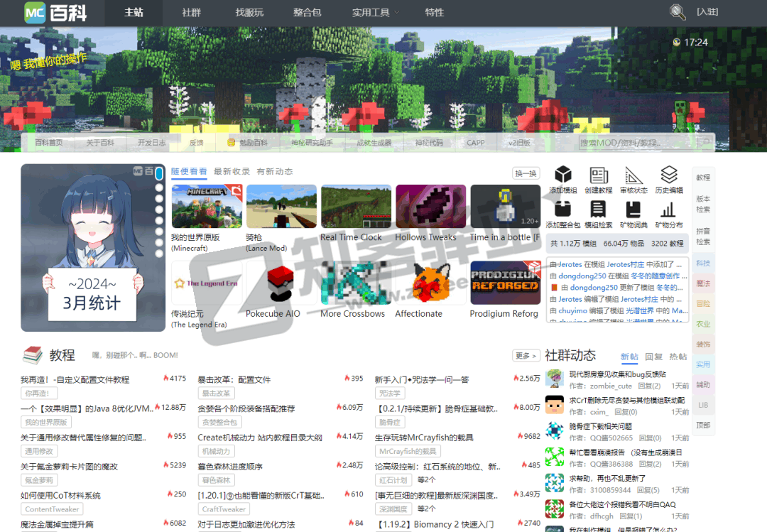Switch to the 最新收录 tab
The image size is (767, 532).
(232, 171)
